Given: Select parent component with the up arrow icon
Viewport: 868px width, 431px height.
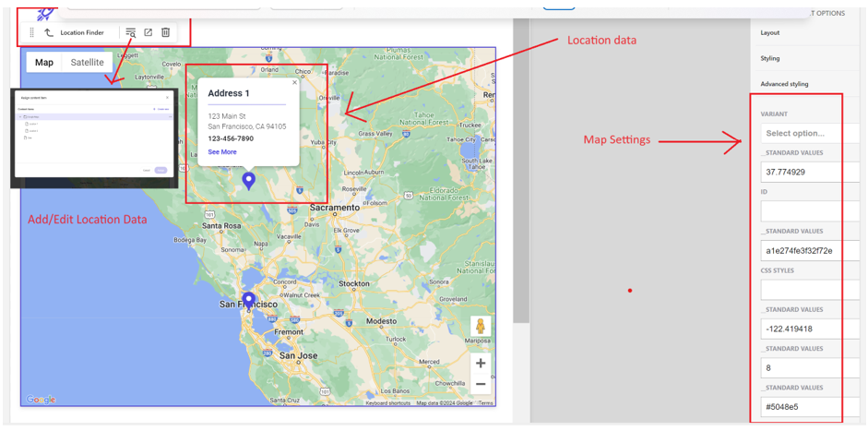Looking at the screenshot, I should tap(49, 32).
